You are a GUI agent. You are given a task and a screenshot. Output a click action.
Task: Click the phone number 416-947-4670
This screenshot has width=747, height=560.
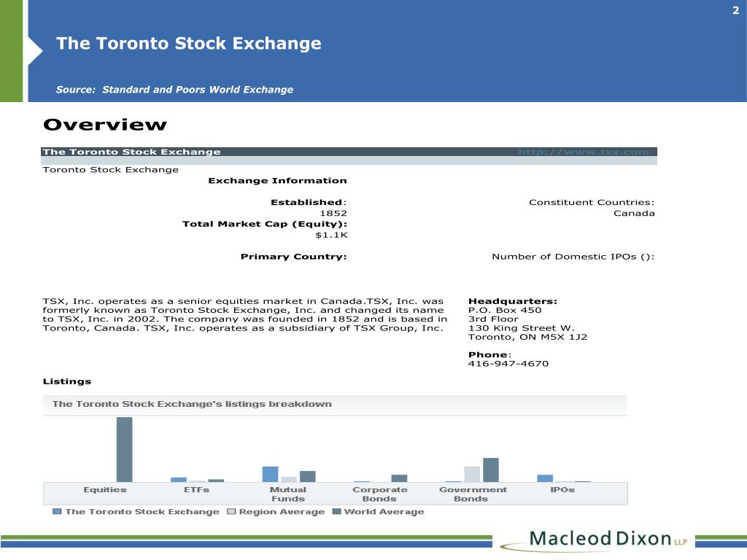tap(508, 364)
